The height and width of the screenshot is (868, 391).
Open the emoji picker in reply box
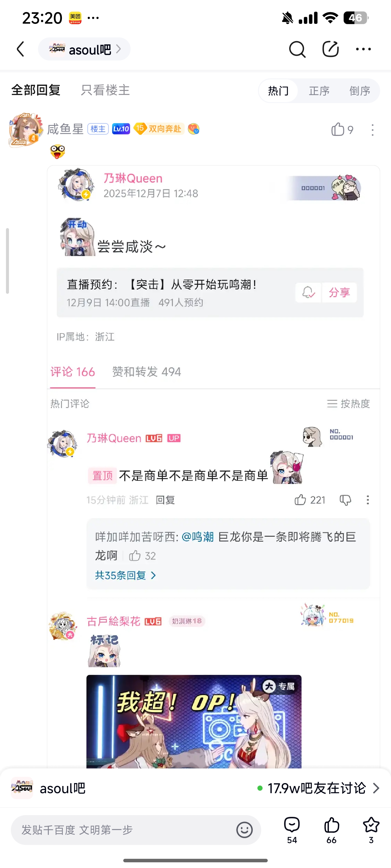[x=244, y=829]
